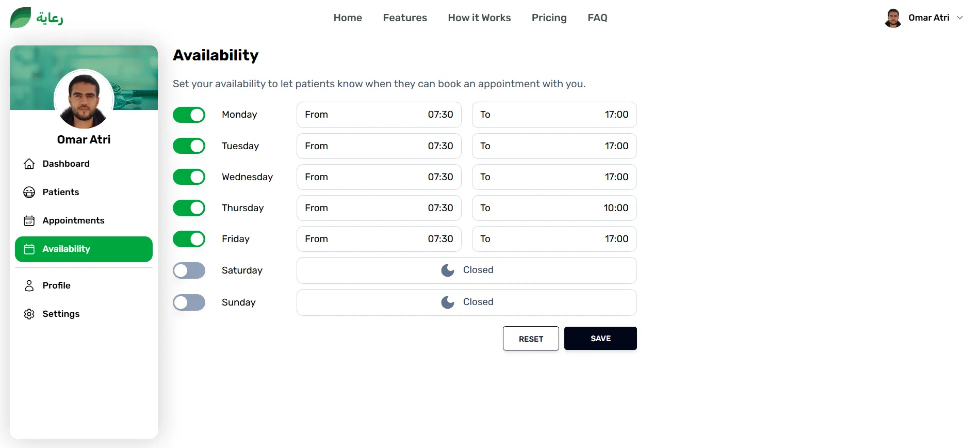Click RESET to clear availability changes

(530, 338)
